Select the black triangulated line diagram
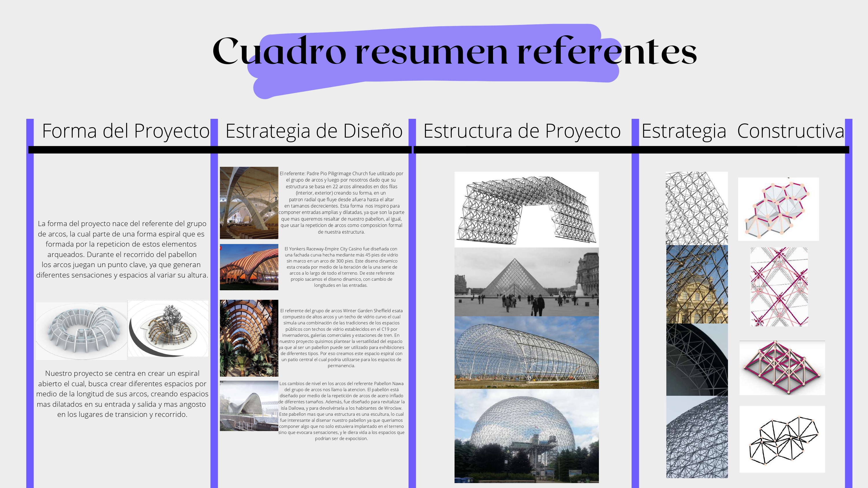This screenshot has height=488, width=868. click(x=782, y=439)
